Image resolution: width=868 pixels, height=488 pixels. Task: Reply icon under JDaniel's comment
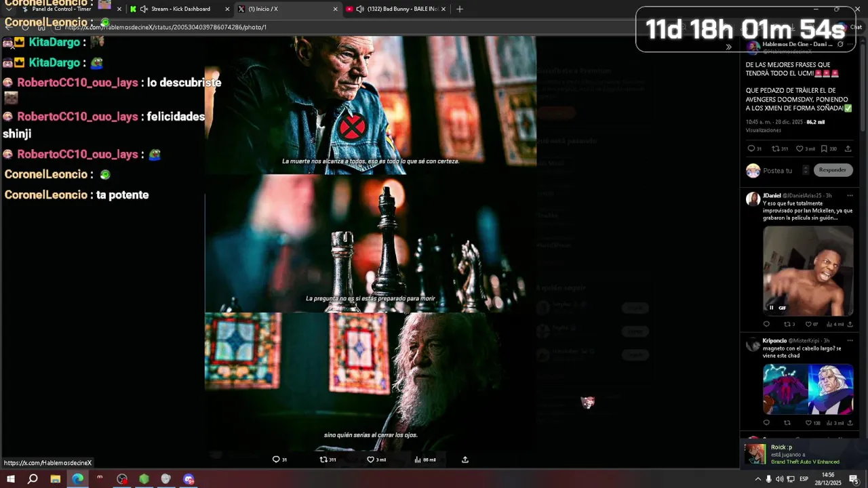click(766, 324)
